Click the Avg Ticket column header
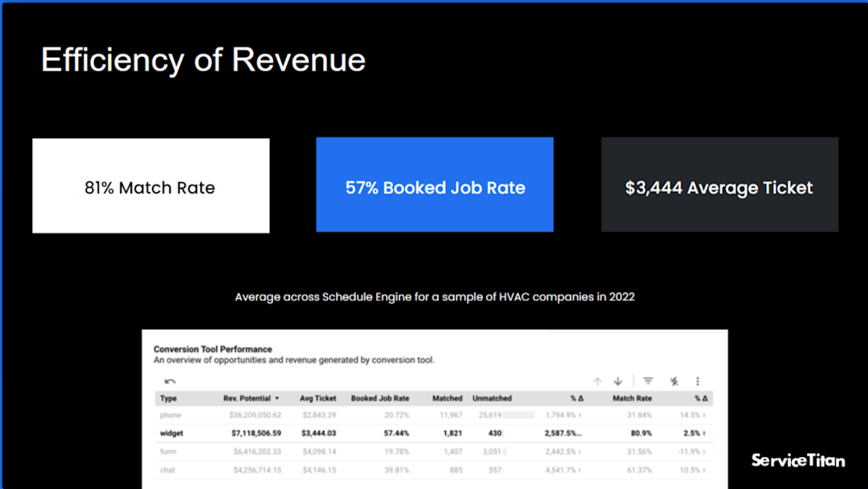 (x=317, y=398)
